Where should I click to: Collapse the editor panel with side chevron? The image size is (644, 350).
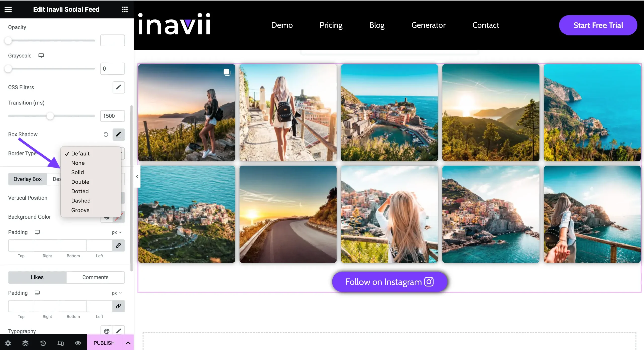click(137, 177)
